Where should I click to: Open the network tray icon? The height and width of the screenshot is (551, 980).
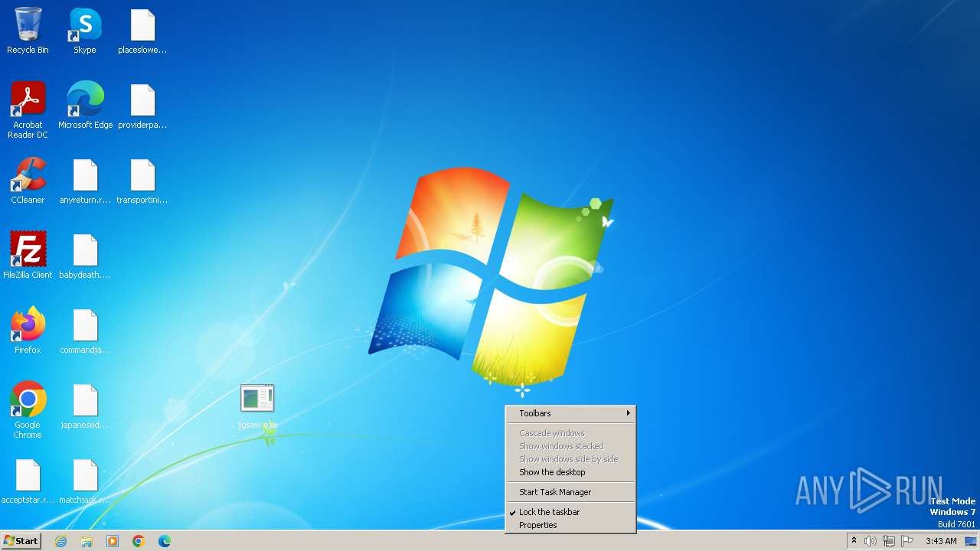pyautogui.click(x=889, y=541)
